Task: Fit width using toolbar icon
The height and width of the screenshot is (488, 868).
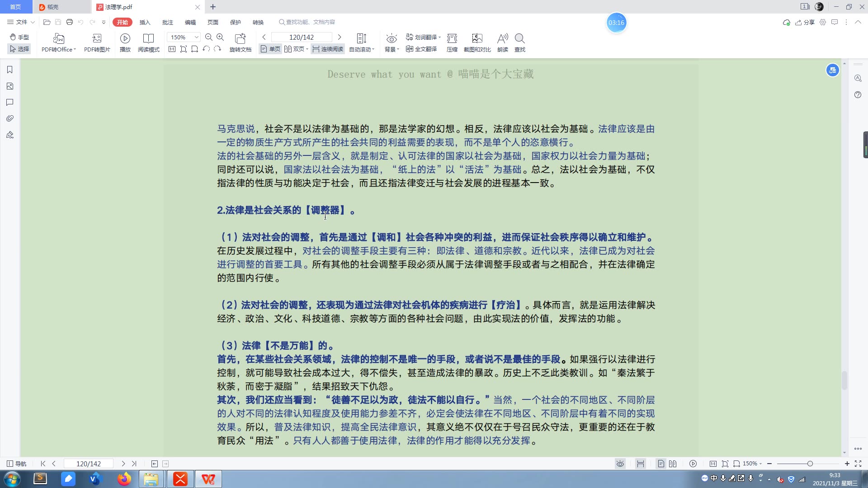Action: [x=194, y=49]
